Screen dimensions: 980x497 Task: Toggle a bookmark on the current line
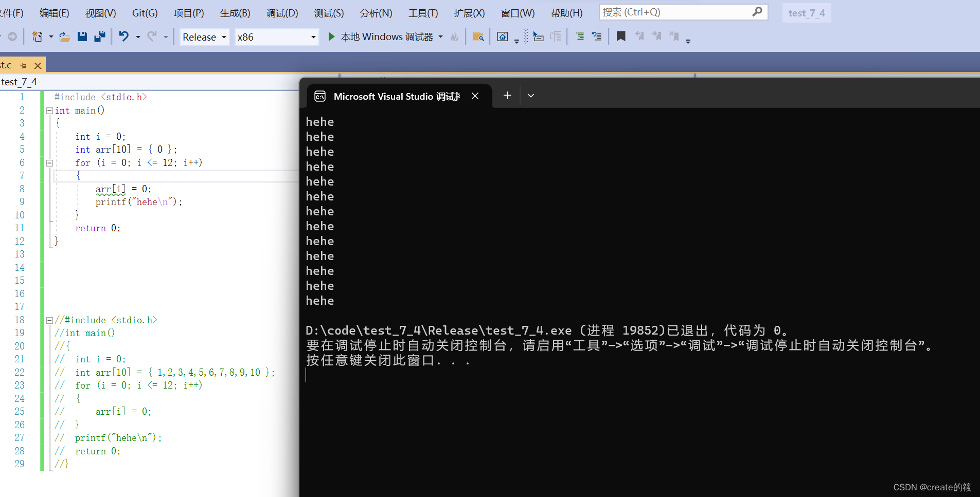(x=621, y=36)
